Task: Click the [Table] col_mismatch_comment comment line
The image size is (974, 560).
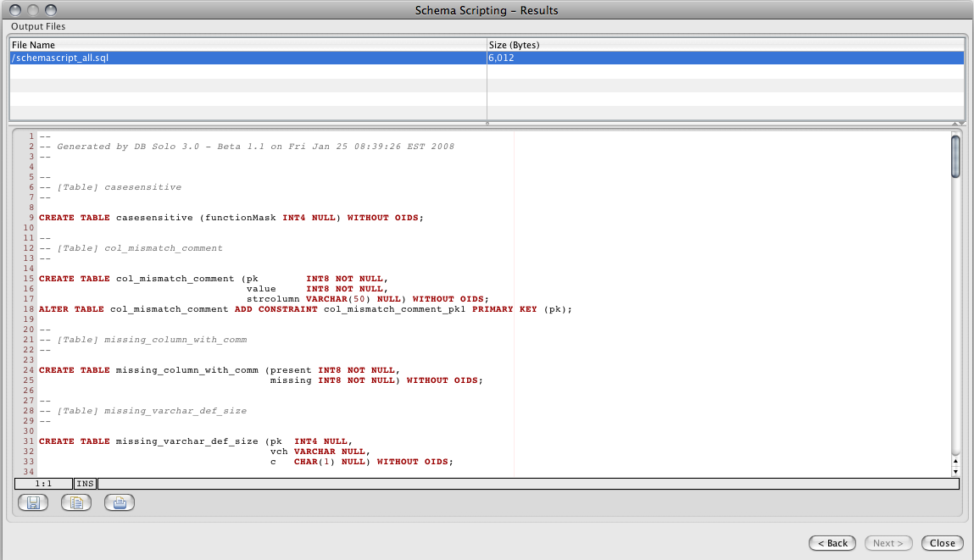Action: pyautogui.click(x=131, y=248)
